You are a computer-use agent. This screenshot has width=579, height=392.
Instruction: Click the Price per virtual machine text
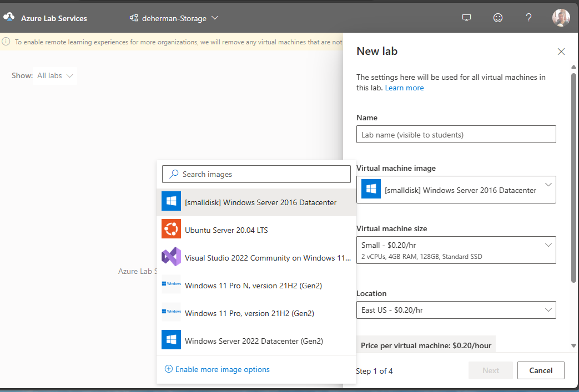coord(426,345)
